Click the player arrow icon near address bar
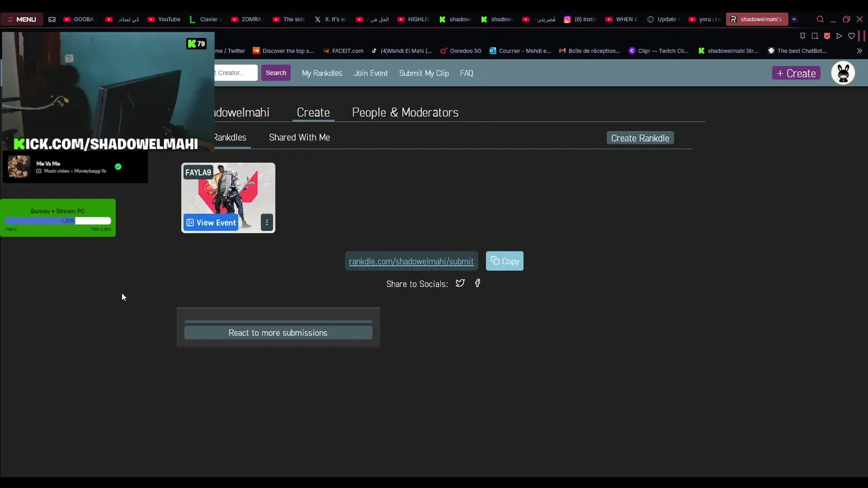868x488 pixels. coord(839,36)
